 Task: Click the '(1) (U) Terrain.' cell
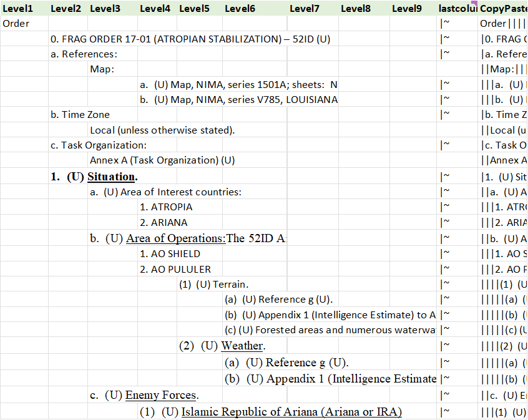coord(213,285)
